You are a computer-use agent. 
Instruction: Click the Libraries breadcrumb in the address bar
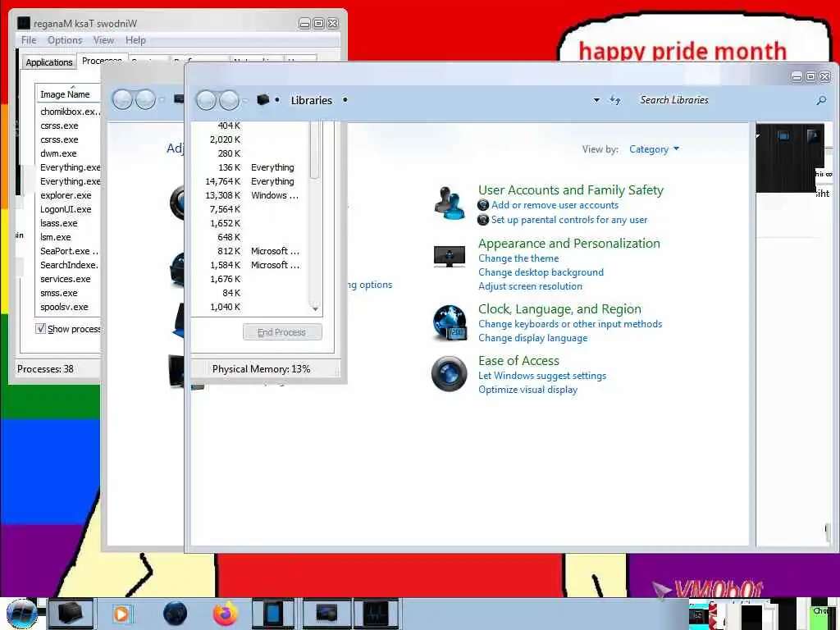[311, 100]
